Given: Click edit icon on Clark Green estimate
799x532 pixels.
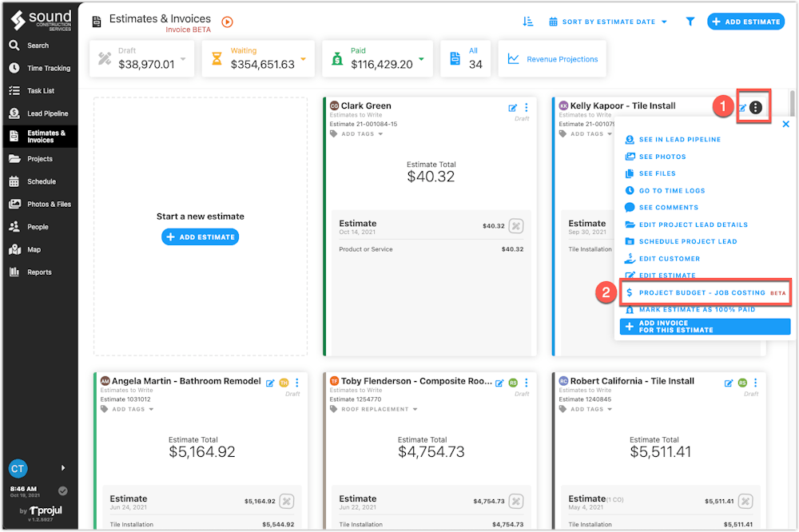Looking at the screenshot, I should [513, 108].
